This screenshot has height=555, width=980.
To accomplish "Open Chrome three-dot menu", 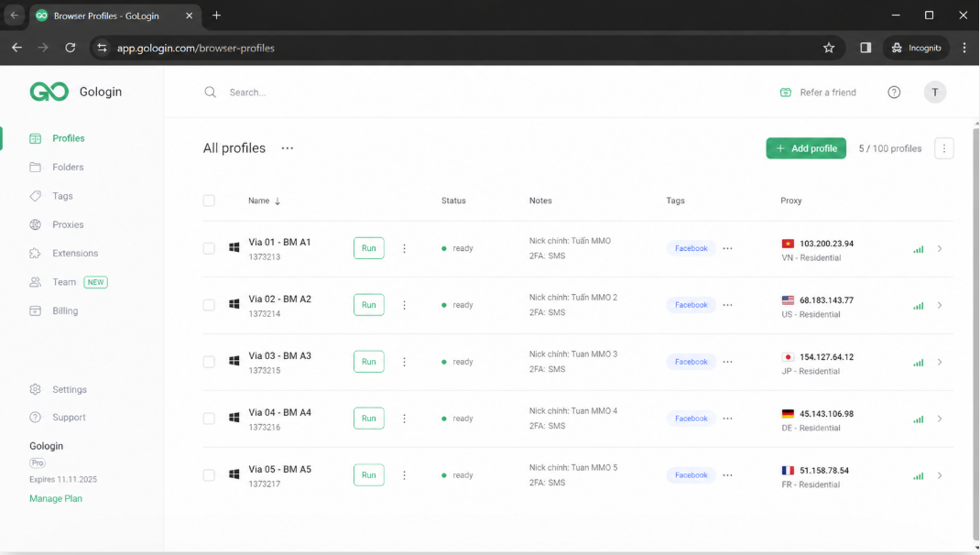I will 964,48.
